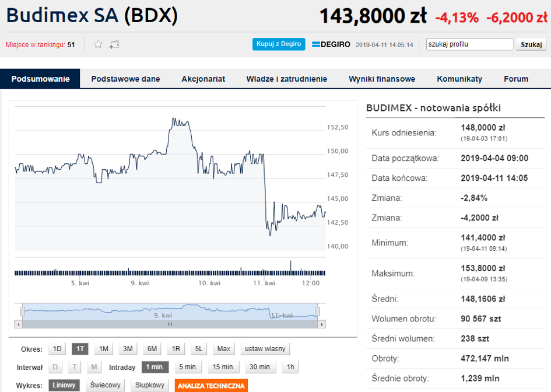Click the red -4,13% daily change
Image resolution: width=551 pixels, height=392 pixels.
pyautogui.click(x=457, y=17)
